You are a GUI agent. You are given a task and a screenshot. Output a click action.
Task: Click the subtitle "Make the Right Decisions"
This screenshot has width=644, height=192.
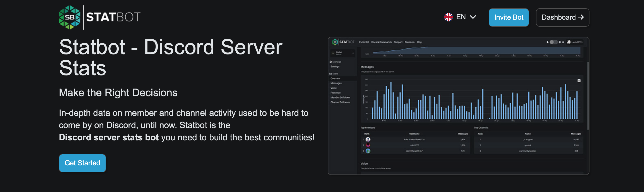click(x=118, y=93)
